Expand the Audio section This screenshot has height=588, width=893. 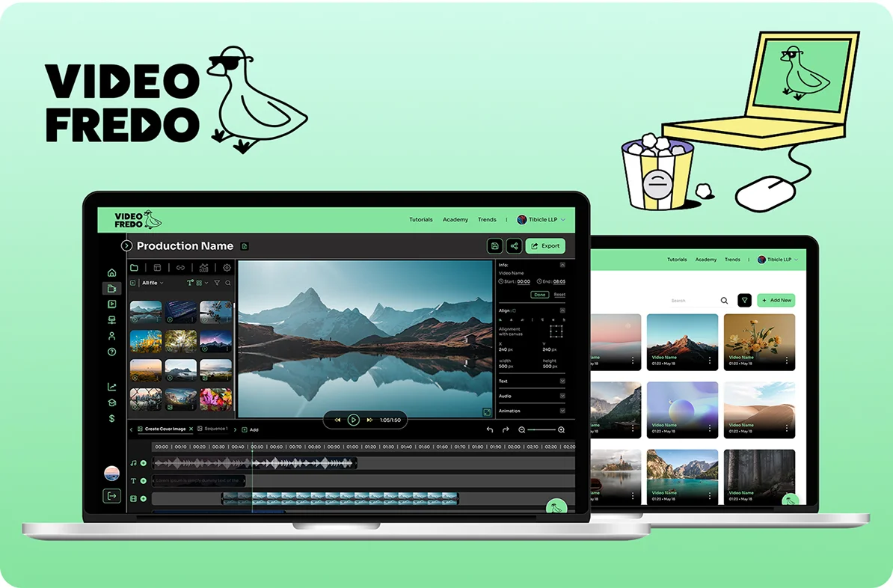pyautogui.click(x=562, y=396)
